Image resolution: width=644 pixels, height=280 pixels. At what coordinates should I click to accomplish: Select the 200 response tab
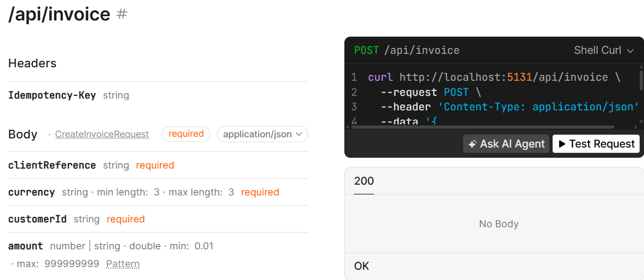364,181
